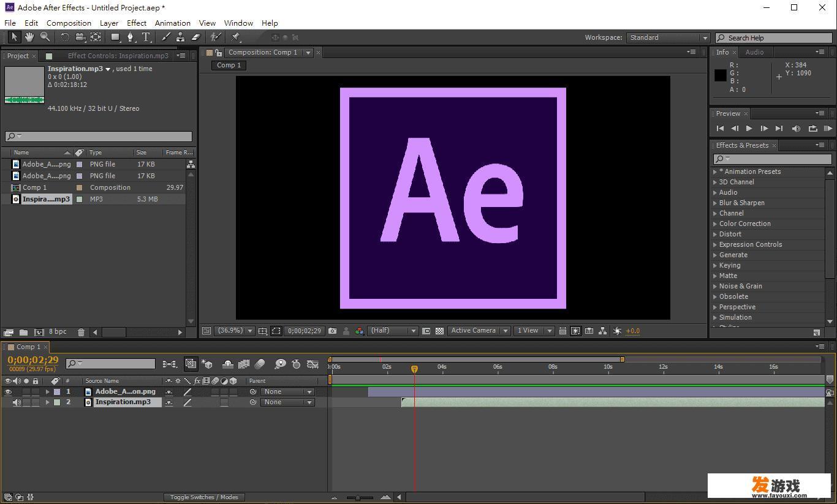
Task: Open the composition flowchart icon in viewer
Action: tap(603, 331)
